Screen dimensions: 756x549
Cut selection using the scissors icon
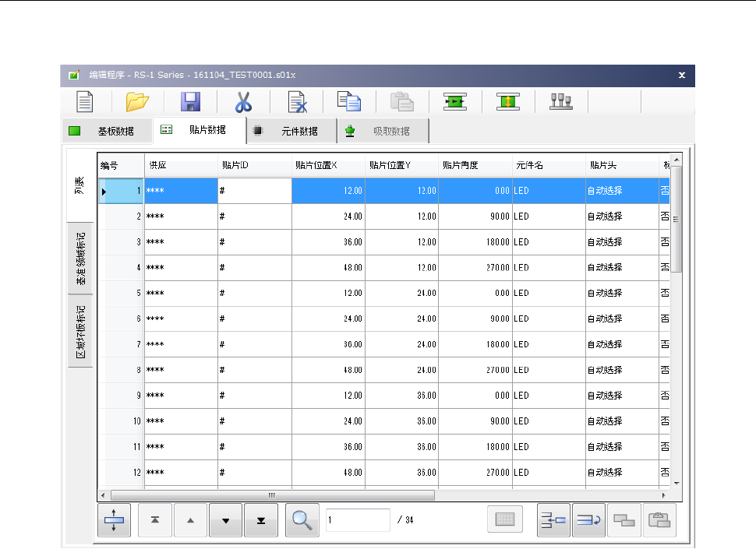(x=243, y=102)
